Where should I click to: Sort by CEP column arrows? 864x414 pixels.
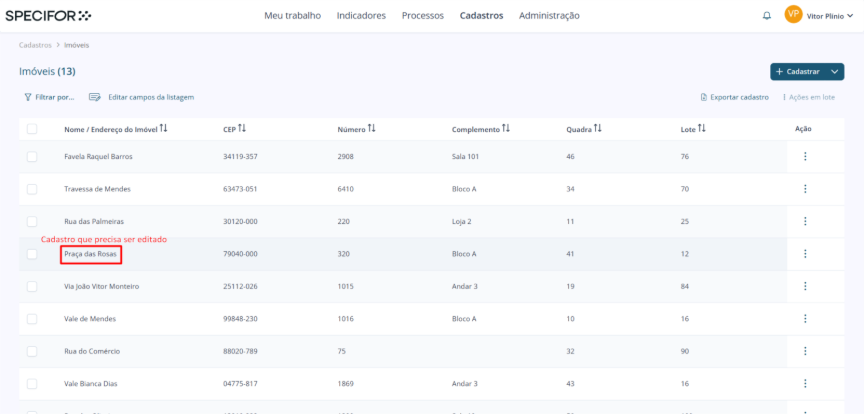[242, 128]
